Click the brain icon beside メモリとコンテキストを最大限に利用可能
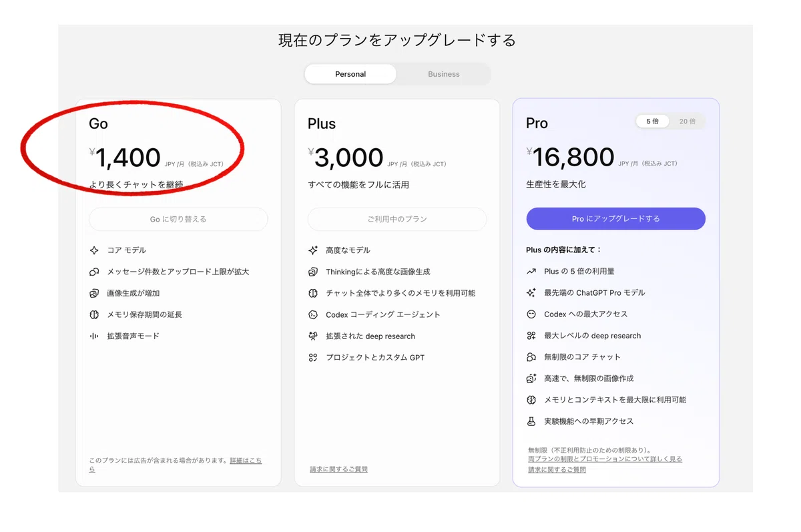This screenshot has width=801, height=532. tap(531, 400)
